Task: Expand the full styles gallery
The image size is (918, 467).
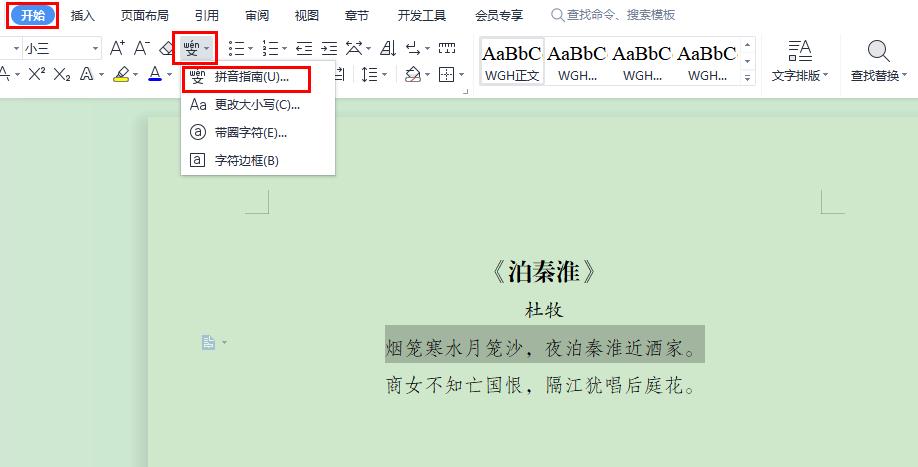Action: point(748,77)
